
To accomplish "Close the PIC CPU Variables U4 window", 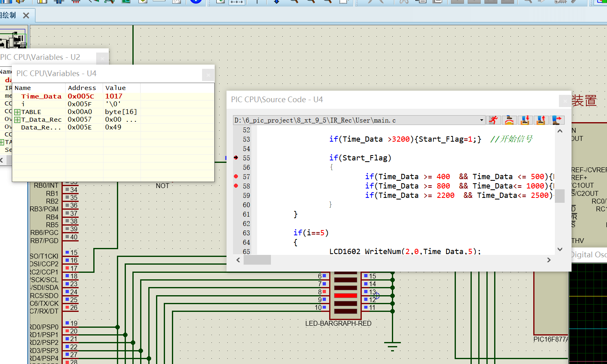I will (208, 75).
